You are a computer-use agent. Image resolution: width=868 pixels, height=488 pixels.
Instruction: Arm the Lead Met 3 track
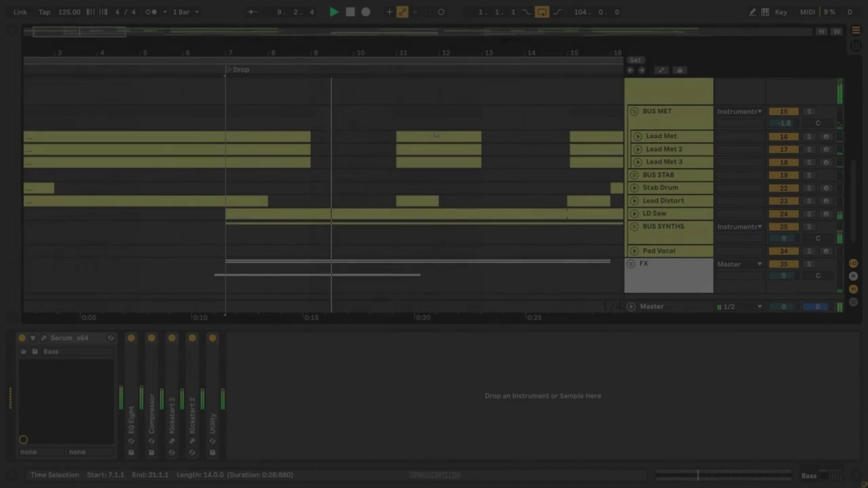click(826, 162)
